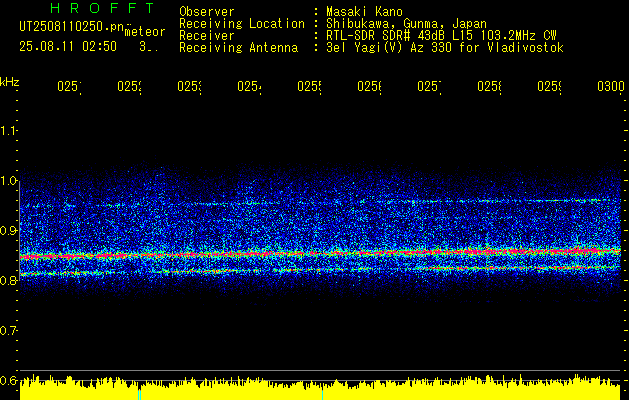Click the 0259 time marker
The height and width of the screenshot is (400, 629).
[549, 86]
